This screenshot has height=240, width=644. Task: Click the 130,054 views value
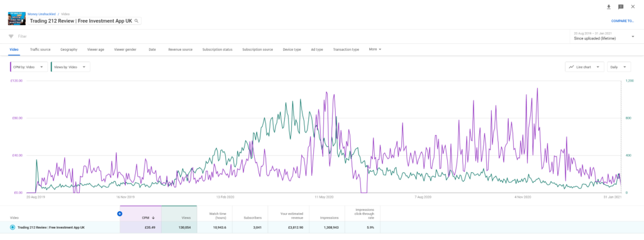[185, 227]
